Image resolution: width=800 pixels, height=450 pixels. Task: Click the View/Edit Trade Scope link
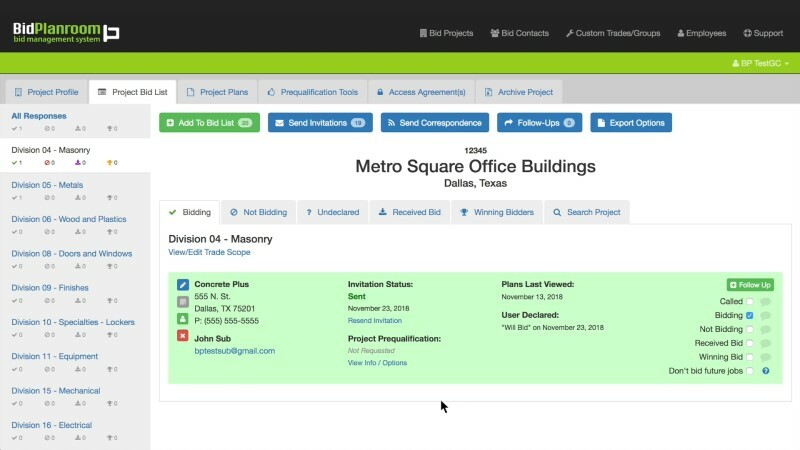(209, 252)
